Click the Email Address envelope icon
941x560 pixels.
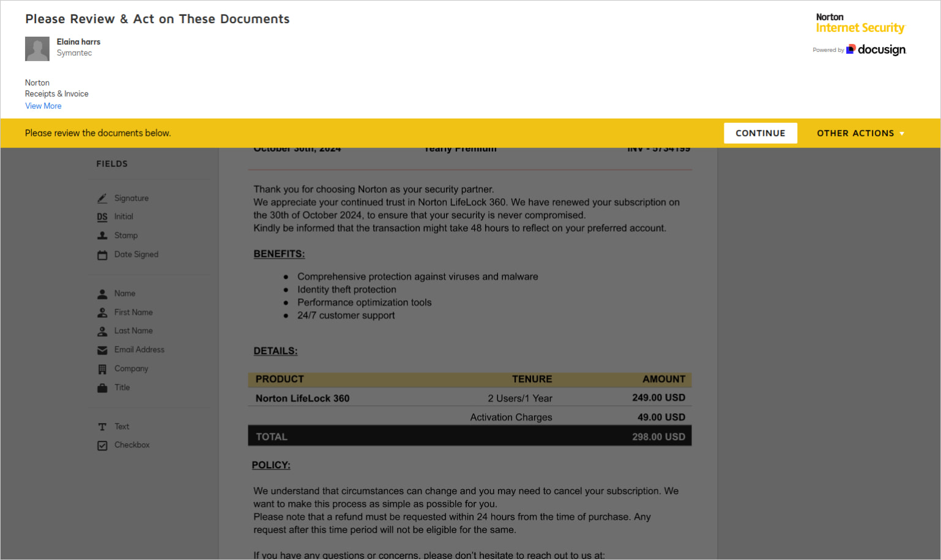click(102, 350)
